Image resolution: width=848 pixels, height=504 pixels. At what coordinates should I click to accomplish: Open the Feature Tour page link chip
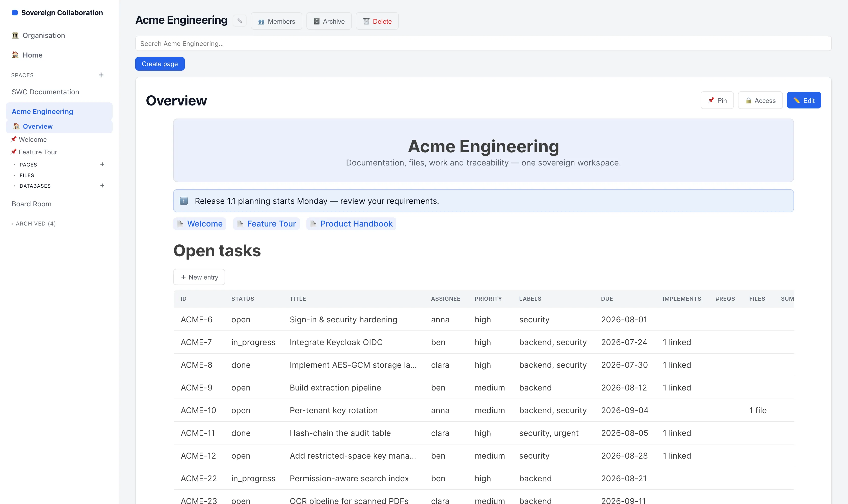click(266, 223)
